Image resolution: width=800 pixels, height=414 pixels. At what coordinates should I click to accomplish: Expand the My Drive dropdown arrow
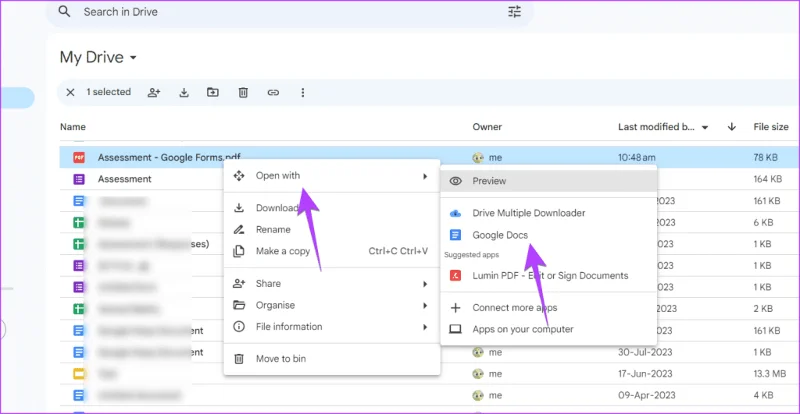tap(134, 58)
